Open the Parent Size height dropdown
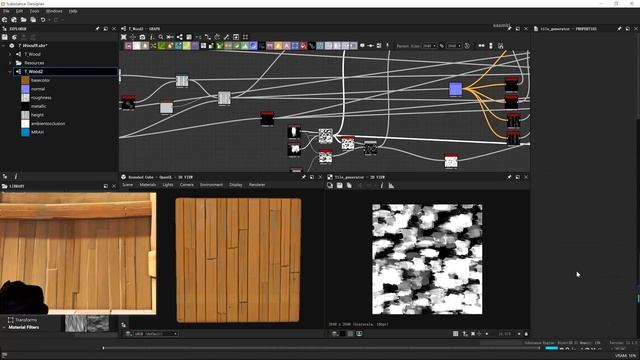640x360 pixels. (455, 46)
